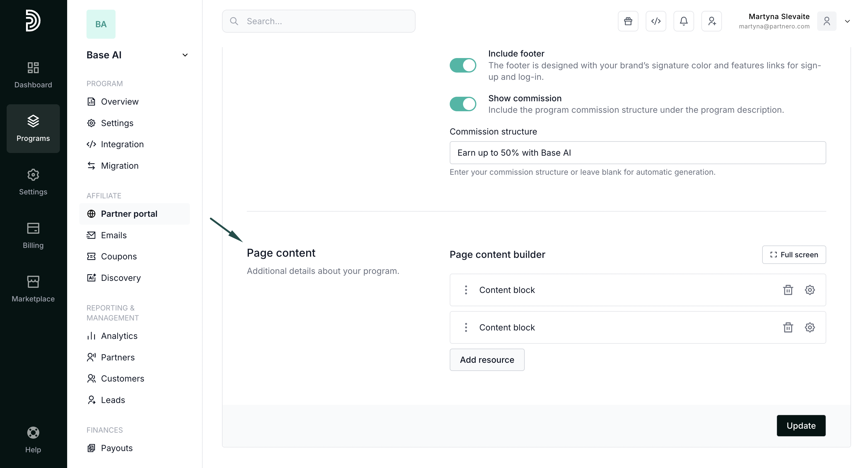Disable the Include footer toggle
The image size is (868, 468).
(x=463, y=65)
